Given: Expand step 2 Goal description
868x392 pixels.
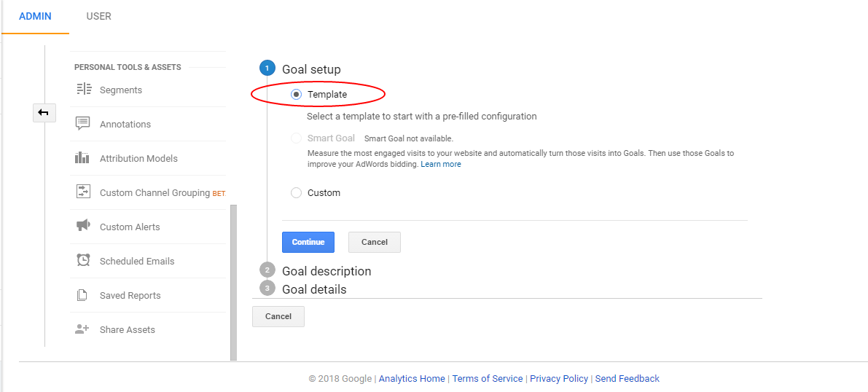Looking at the screenshot, I should click(327, 271).
